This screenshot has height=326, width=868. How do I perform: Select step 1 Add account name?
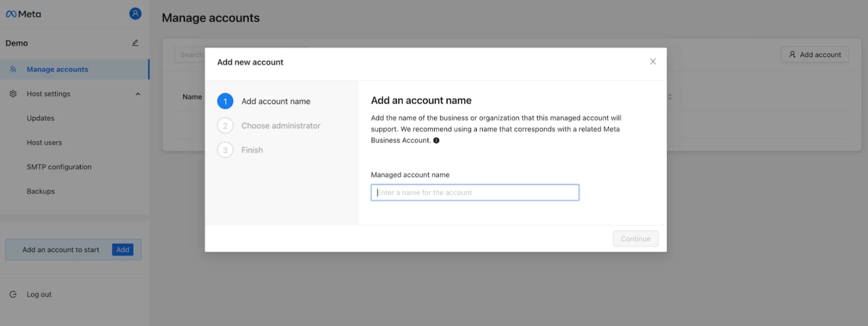pos(264,101)
